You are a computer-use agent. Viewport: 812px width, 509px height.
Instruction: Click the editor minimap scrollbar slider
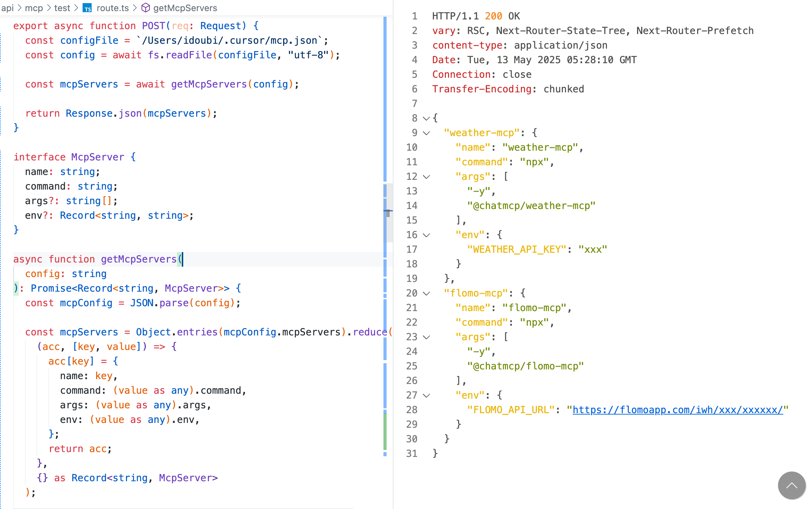click(x=388, y=212)
